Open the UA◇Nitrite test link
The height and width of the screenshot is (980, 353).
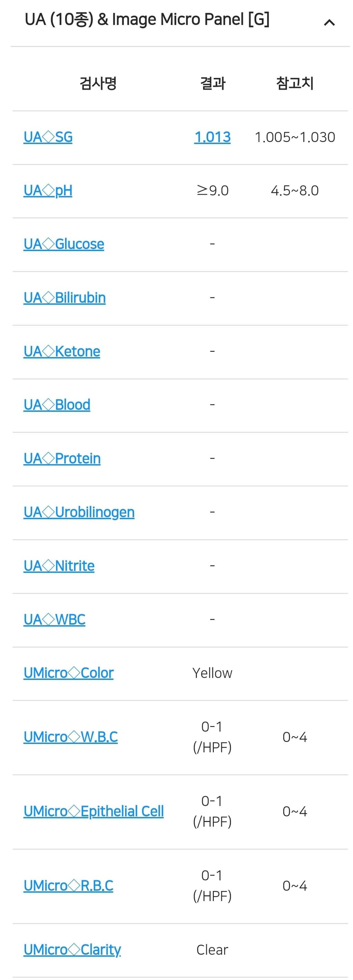pyautogui.click(x=59, y=566)
